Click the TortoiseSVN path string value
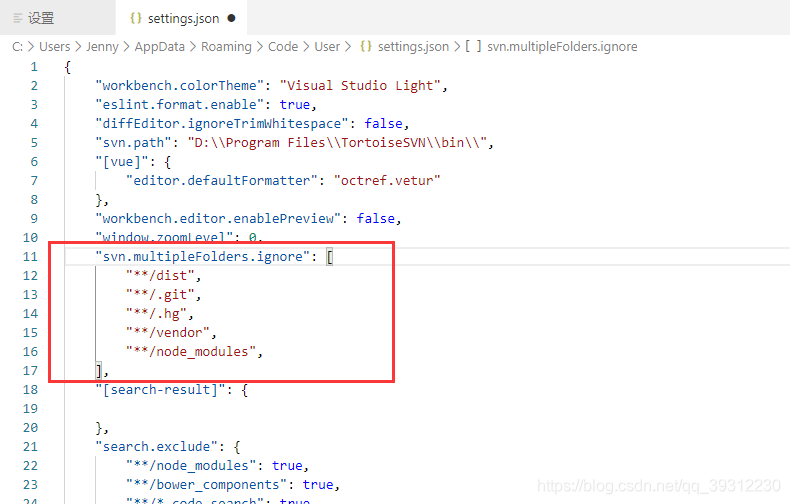 pos(337,143)
